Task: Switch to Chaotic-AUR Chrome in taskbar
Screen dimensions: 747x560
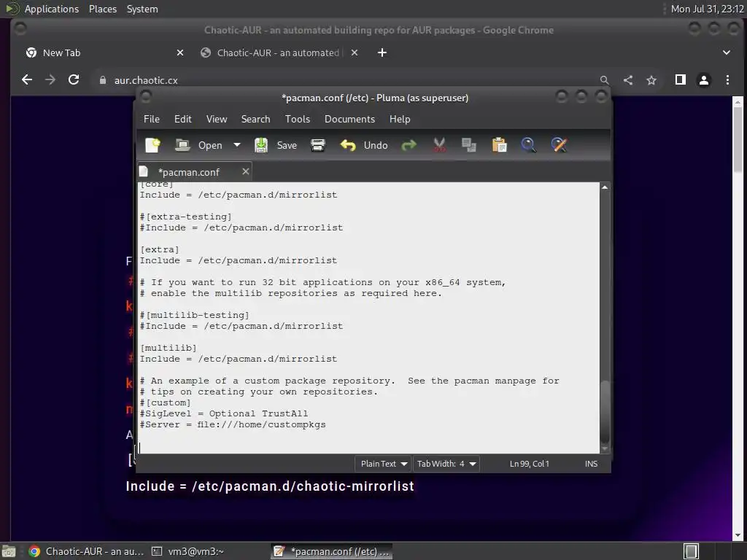Action: pyautogui.click(x=87, y=551)
